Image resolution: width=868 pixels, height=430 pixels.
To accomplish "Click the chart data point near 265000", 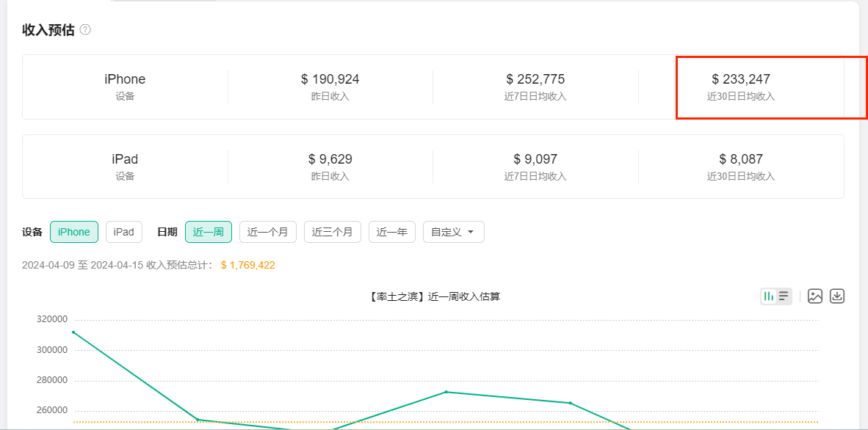I will click(x=570, y=403).
